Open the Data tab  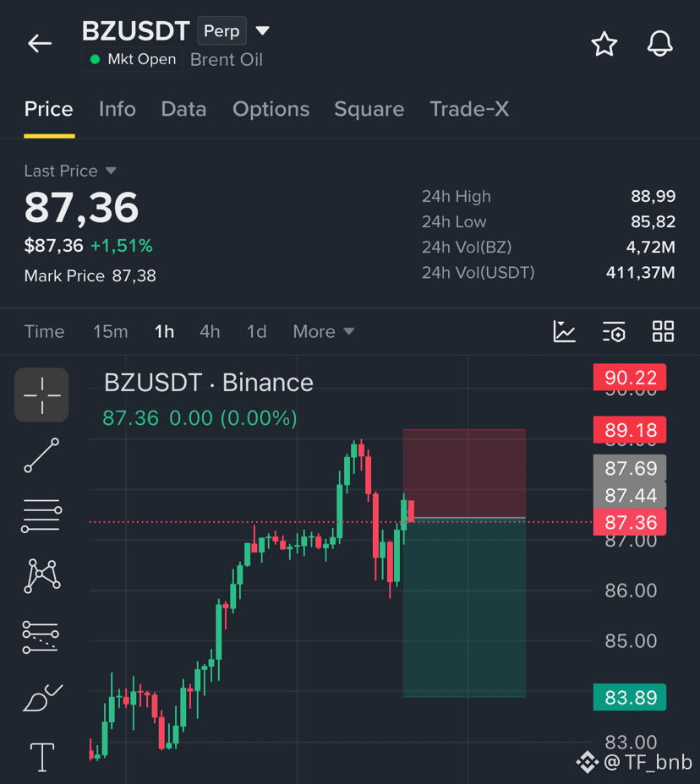click(x=183, y=109)
